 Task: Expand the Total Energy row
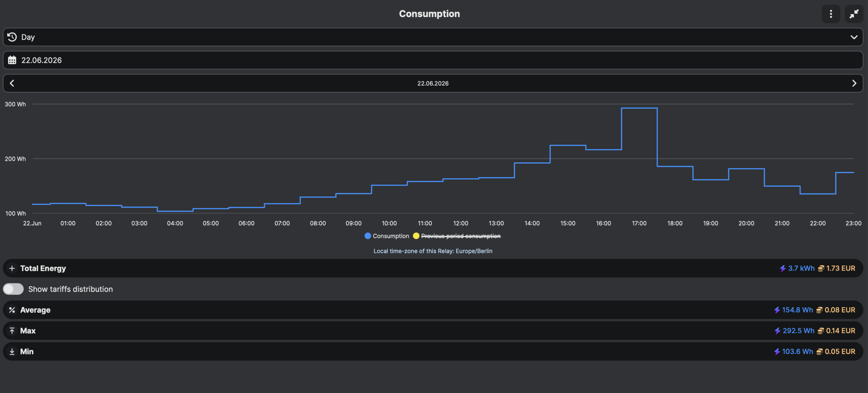(433, 268)
